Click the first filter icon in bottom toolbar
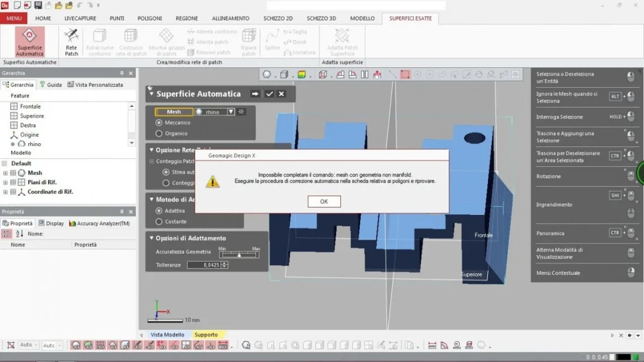The width and height of the screenshot is (644, 362). tap(76, 345)
